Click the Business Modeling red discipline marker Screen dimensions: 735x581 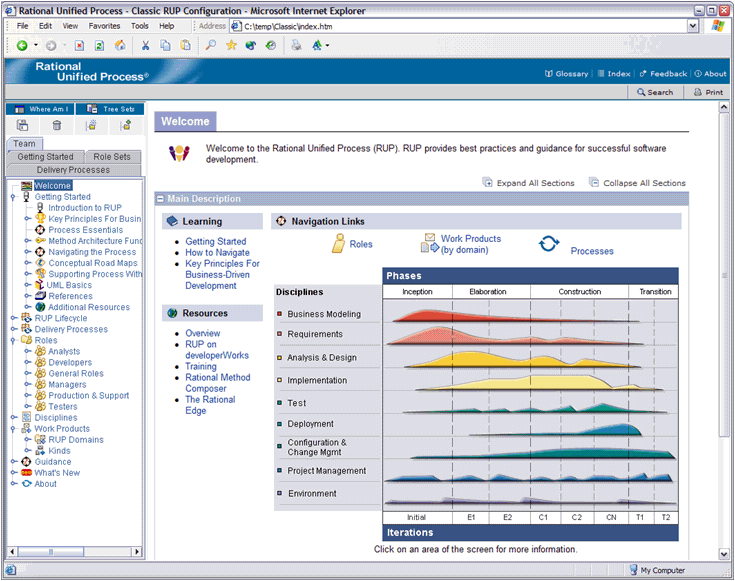tap(279, 313)
